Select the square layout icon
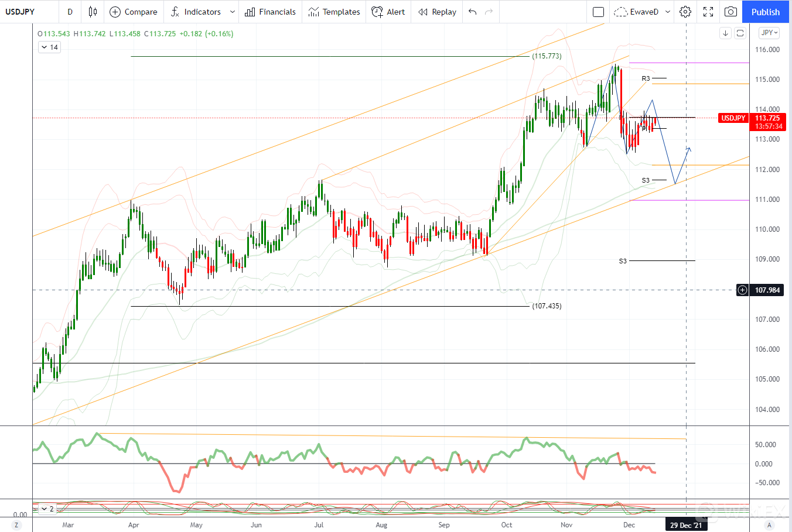Image resolution: width=792 pixels, height=532 pixels. [598, 12]
